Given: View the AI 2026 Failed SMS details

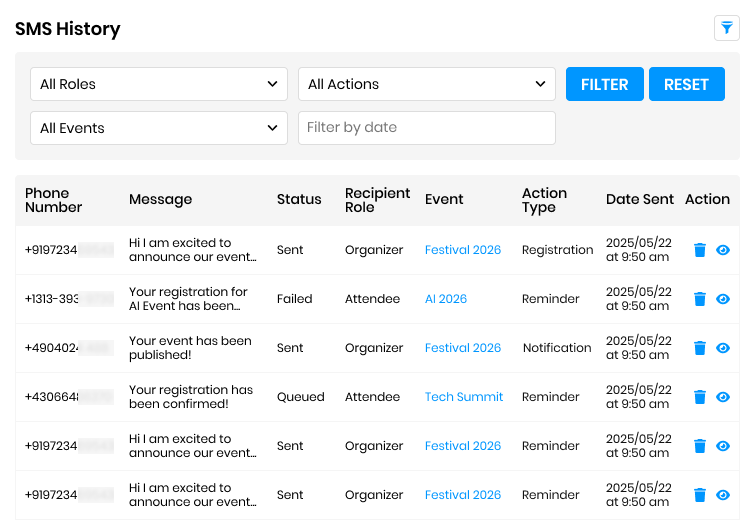Looking at the screenshot, I should click(723, 299).
